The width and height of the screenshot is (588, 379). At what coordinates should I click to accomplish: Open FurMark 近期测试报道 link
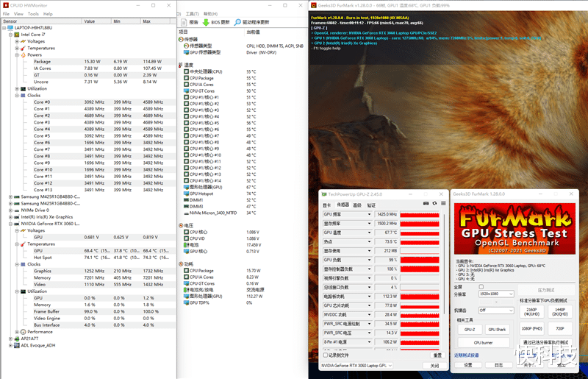(466, 355)
